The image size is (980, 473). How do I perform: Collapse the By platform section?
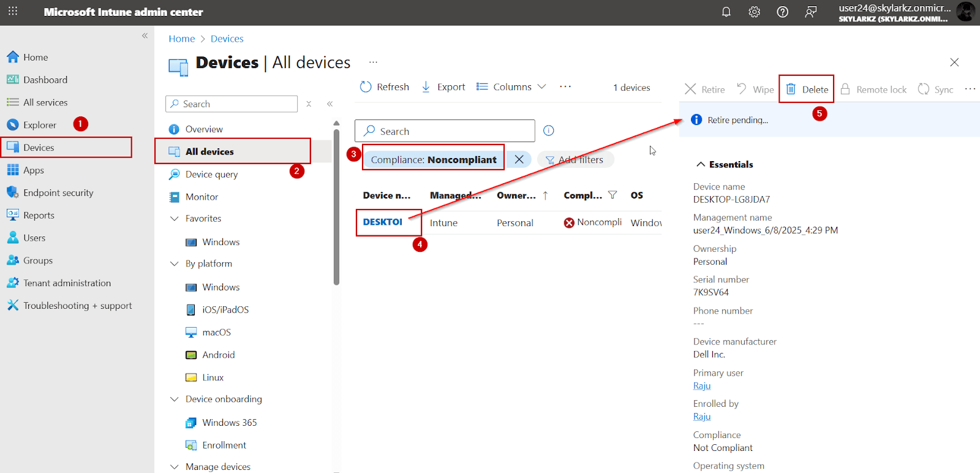pyautogui.click(x=174, y=264)
